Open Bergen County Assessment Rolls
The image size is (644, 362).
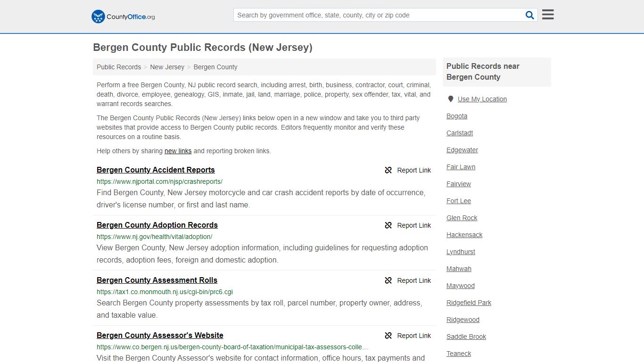(x=157, y=280)
